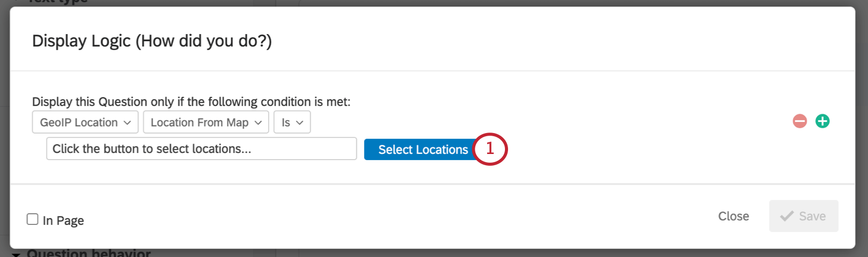Open the Is operator dropdown
Viewport: 868px width, 257px height.
click(x=292, y=122)
